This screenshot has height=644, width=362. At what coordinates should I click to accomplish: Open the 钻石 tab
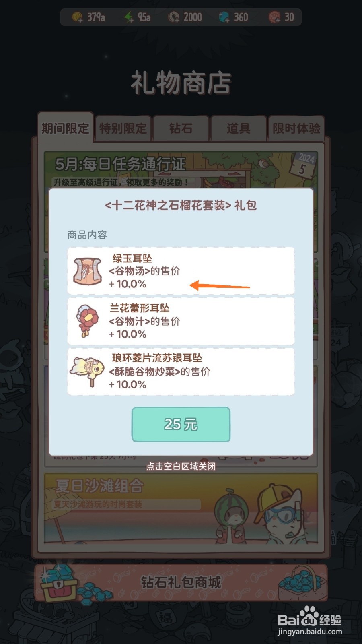coord(181,128)
